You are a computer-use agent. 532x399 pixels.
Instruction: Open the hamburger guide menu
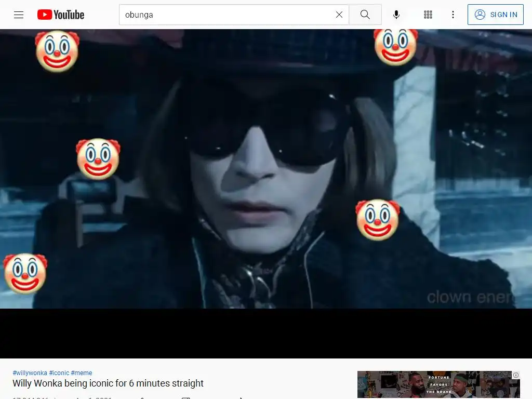pos(19,15)
